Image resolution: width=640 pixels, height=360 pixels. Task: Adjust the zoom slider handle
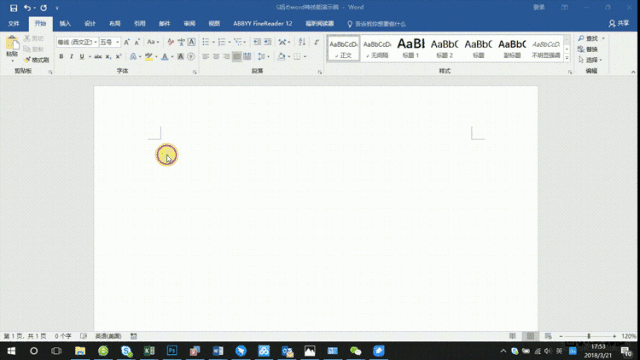point(589,336)
